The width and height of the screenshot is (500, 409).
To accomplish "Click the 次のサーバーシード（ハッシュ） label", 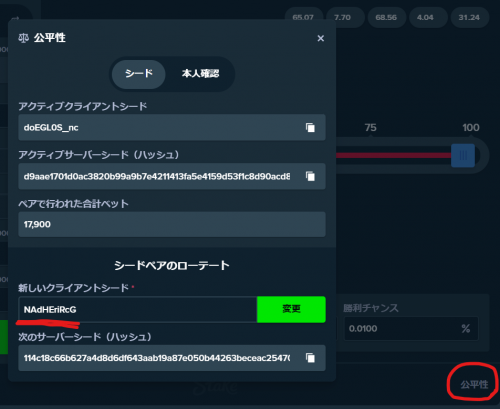I will pyautogui.click(x=85, y=337).
